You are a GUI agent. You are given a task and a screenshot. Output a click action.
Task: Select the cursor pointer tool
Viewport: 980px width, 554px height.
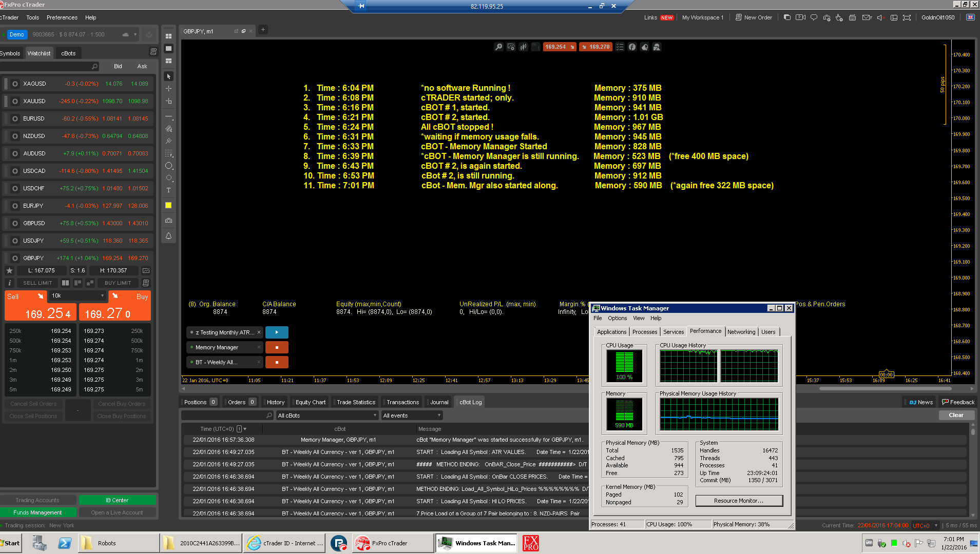(x=168, y=76)
